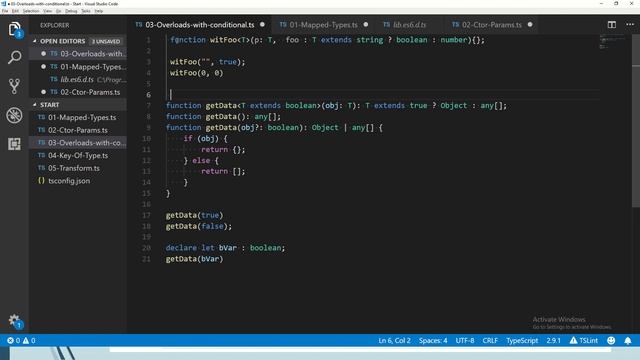
Task: Click the JSON braces icon of tsconfig.json
Action: point(41,180)
